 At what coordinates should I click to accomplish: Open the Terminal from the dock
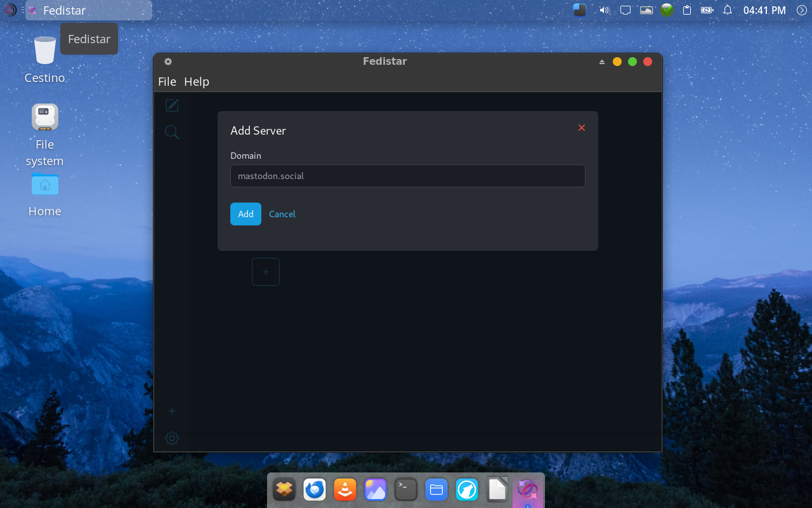[406, 490]
